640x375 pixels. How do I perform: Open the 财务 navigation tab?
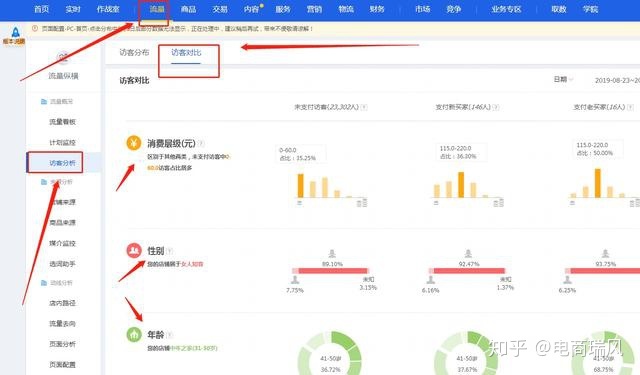[x=377, y=9]
